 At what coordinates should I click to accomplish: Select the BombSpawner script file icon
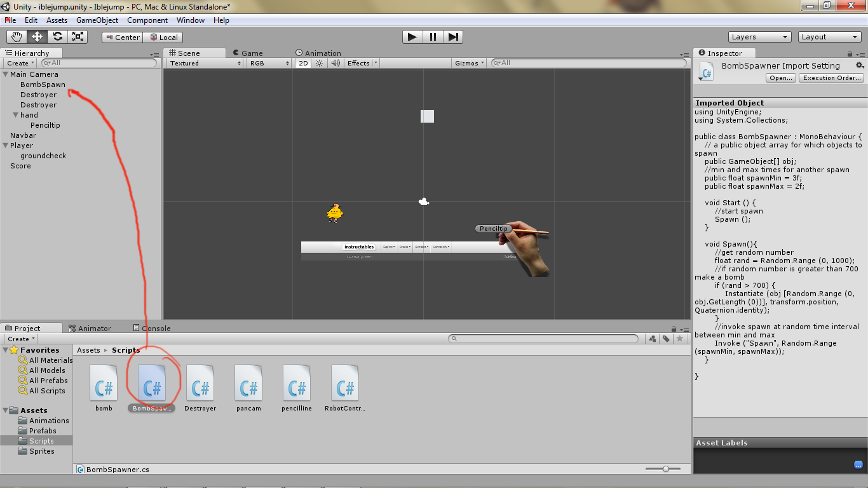(152, 383)
